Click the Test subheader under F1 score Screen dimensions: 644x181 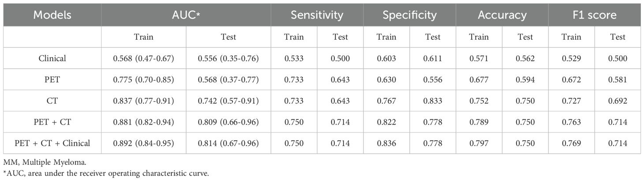(618, 37)
